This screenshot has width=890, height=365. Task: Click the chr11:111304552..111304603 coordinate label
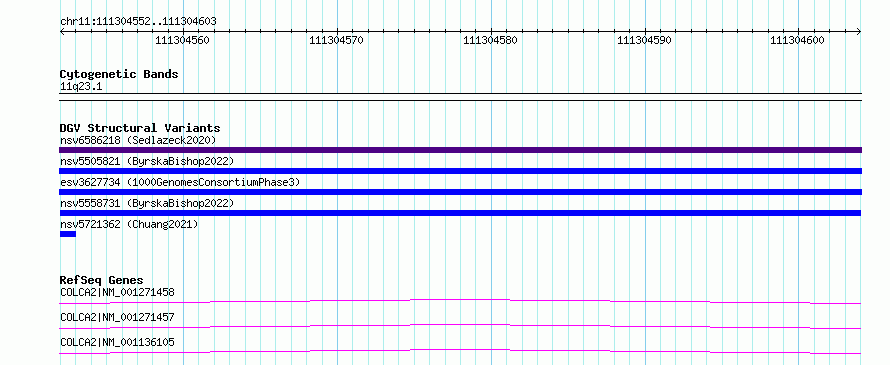coord(138,22)
